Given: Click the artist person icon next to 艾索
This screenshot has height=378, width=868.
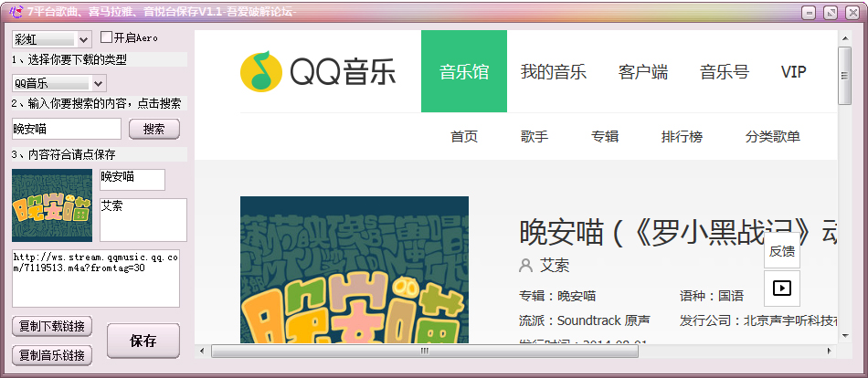Looking at the screenshot, I should click(x=525, y=266).
